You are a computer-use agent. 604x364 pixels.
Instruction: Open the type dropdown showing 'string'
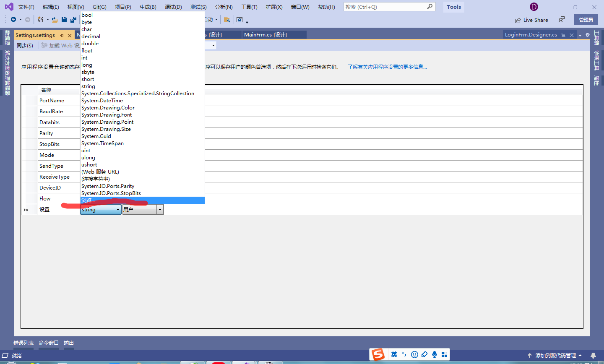tap(101, 209)
